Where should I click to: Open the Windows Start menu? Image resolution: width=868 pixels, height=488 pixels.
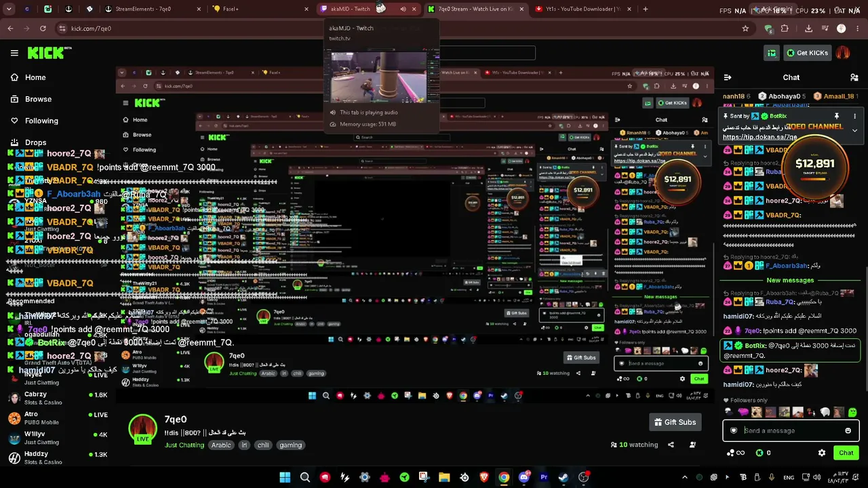click(x=285, y=477)
